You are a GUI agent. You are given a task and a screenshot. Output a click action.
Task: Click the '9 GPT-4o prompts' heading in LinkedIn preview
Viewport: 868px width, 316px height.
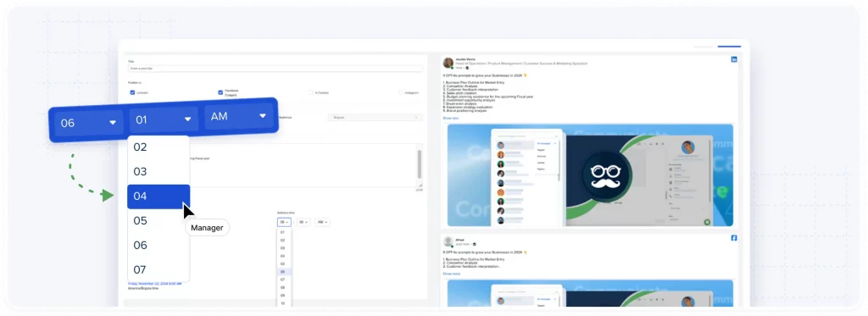484,75
